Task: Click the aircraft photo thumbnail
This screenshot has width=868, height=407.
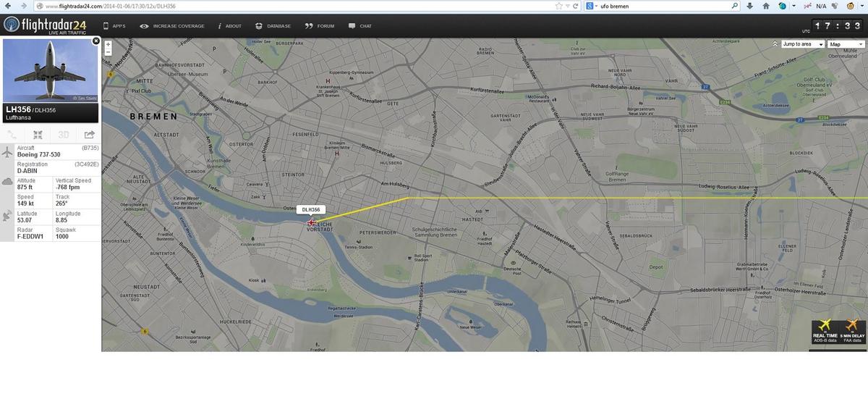Action: point(50,70)
